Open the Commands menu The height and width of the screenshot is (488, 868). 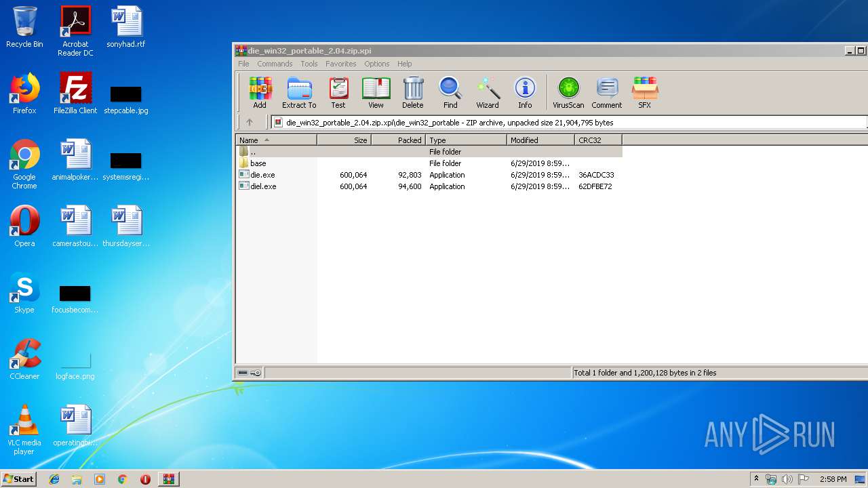[x=275, y=64]
